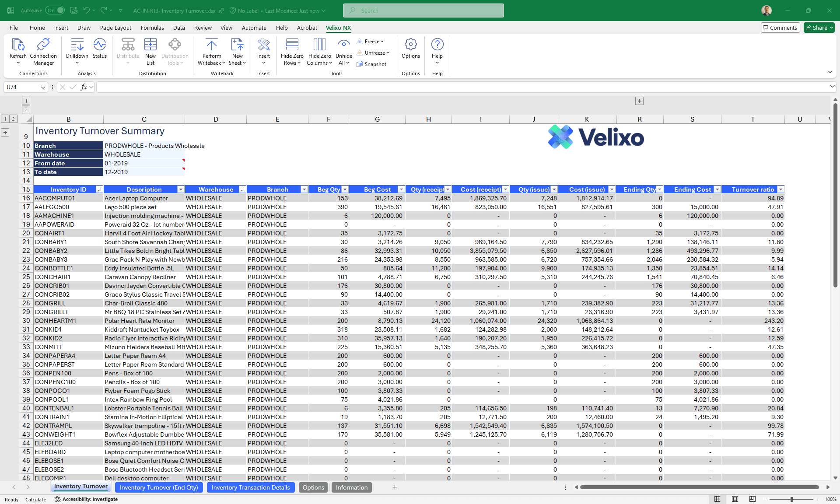
Task: Click the Snapshot tool
Action: click(371, 64)
